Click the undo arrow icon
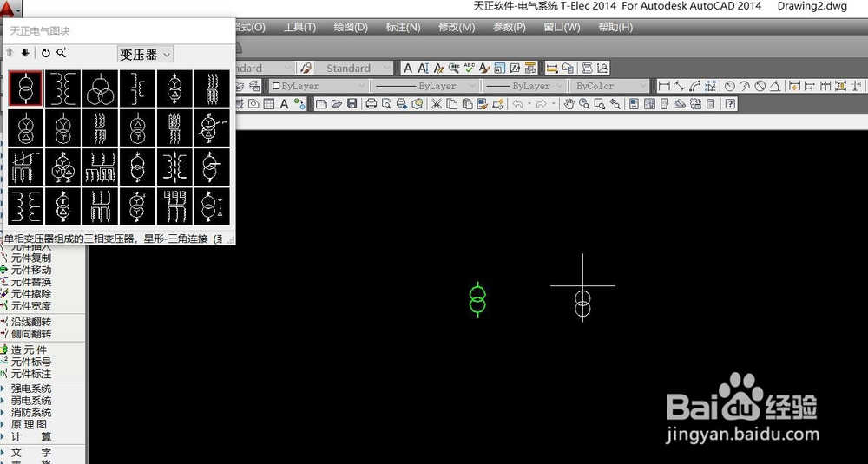Screen dimensions: 868x464 click(517, 103)
